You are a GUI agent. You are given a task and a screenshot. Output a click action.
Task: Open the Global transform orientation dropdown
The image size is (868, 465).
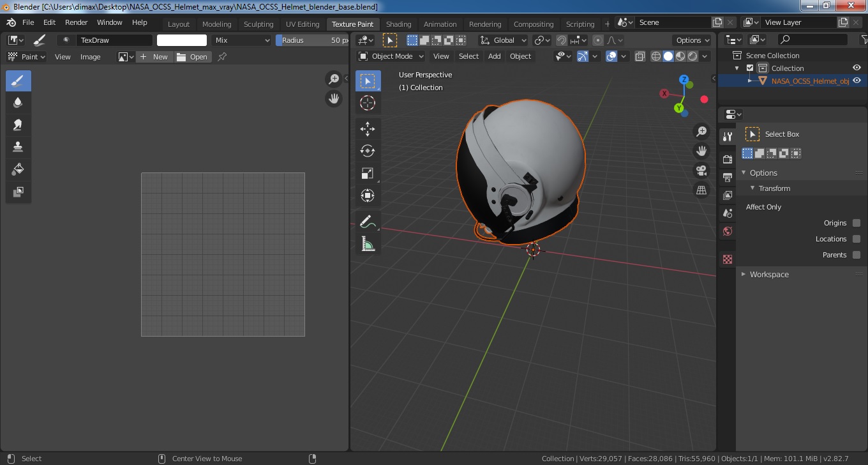504,40
